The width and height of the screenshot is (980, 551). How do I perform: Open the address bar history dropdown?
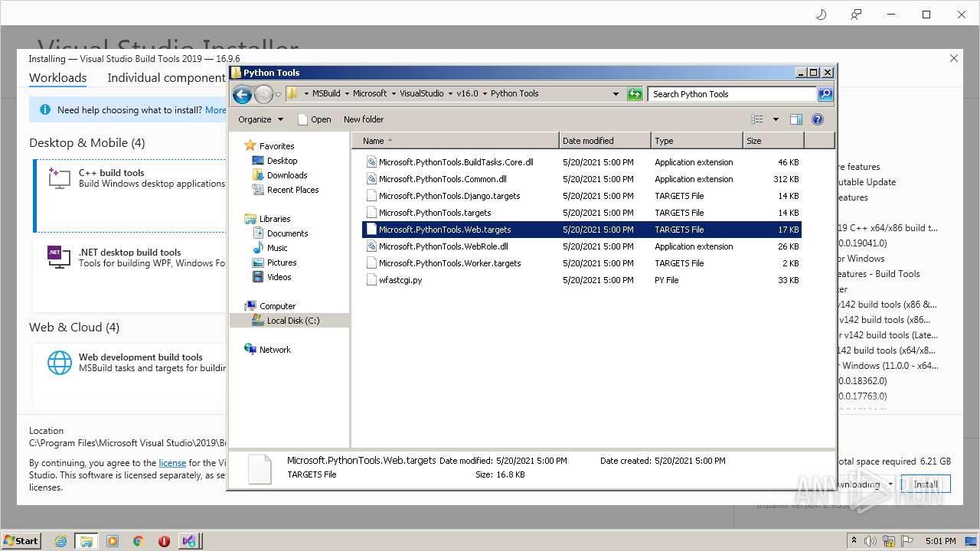pyautogui.click(x=616, y=94)
